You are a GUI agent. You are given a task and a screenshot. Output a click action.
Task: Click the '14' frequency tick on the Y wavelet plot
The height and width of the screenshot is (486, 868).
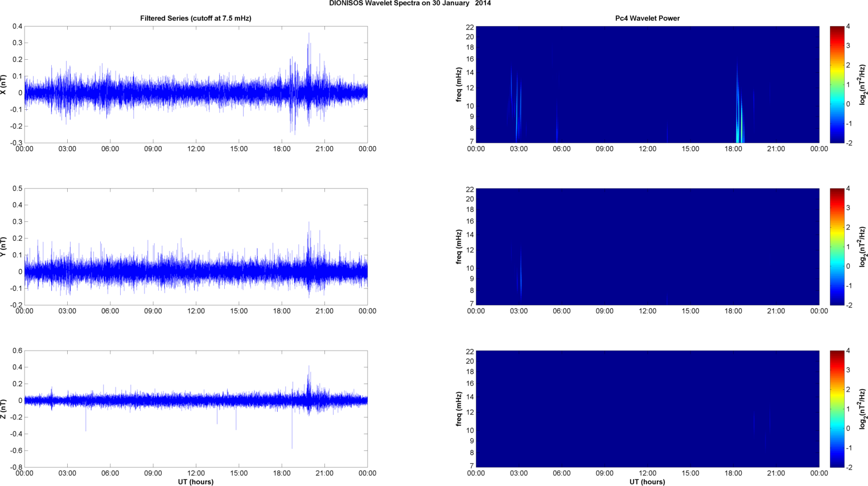tap(470, 234)
